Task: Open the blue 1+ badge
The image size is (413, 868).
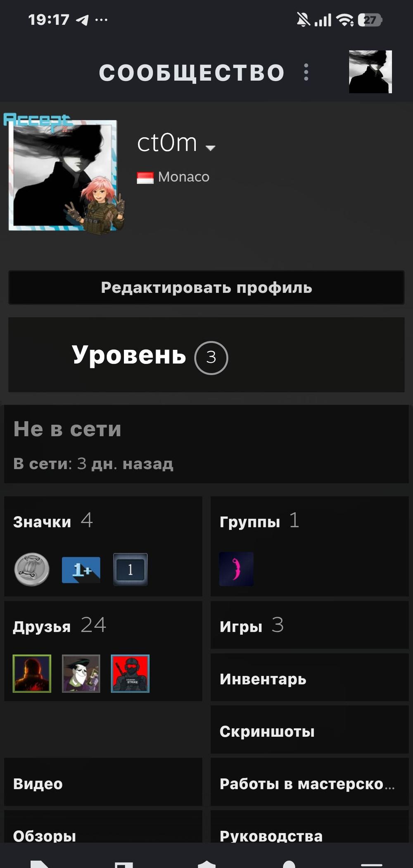Action: (x=81, y=570)
